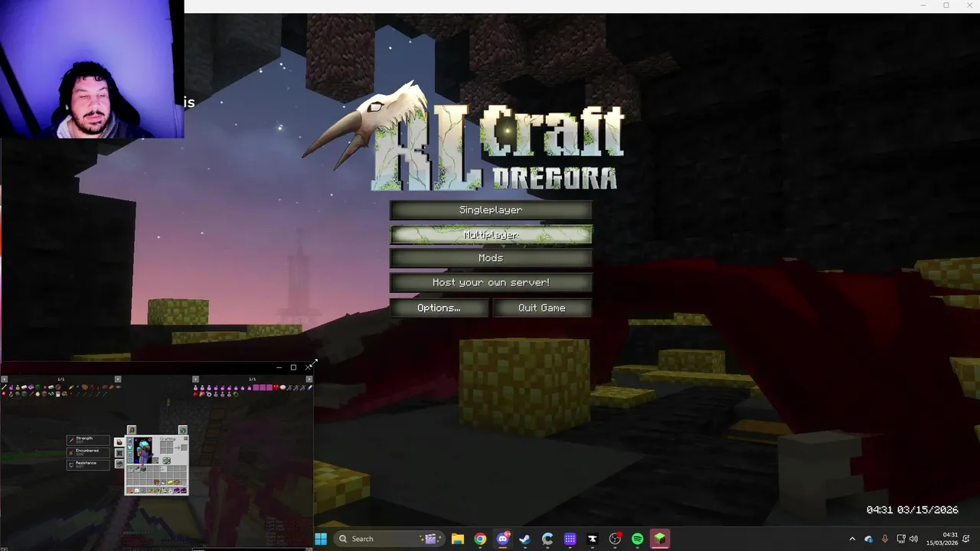
Task: Close the small preview window
Action: point(309,367)
